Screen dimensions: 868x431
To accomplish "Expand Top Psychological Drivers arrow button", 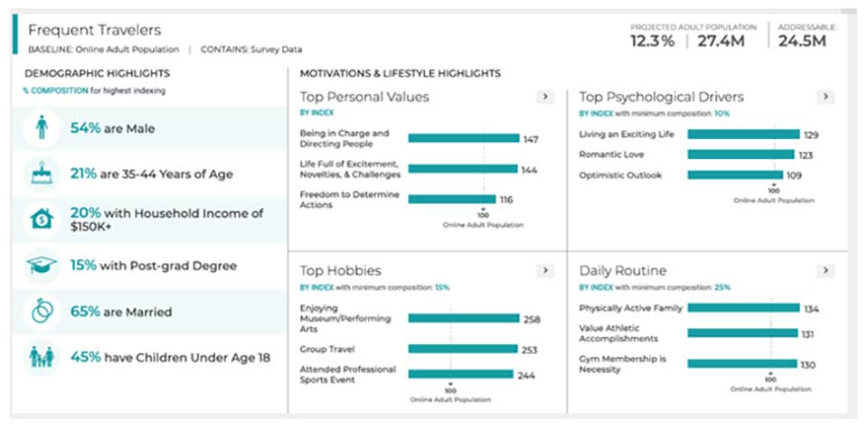I will pos(826,97).
